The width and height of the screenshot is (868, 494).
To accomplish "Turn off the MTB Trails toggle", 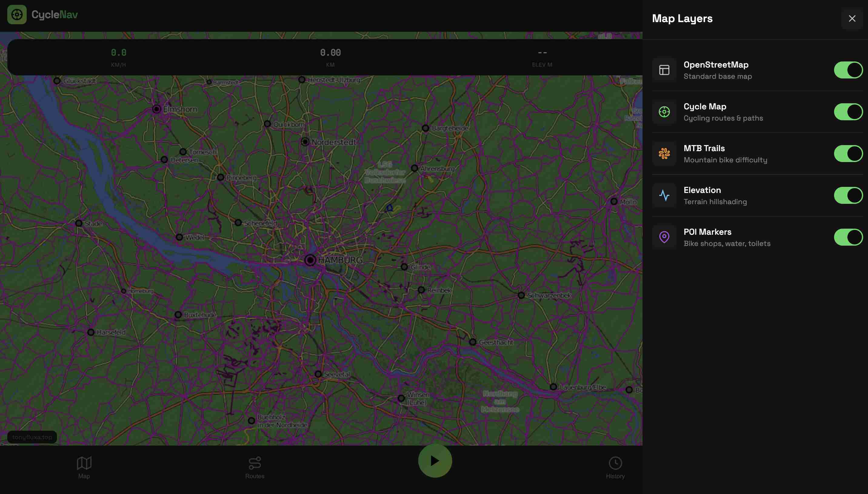I will tap(848, 153).
